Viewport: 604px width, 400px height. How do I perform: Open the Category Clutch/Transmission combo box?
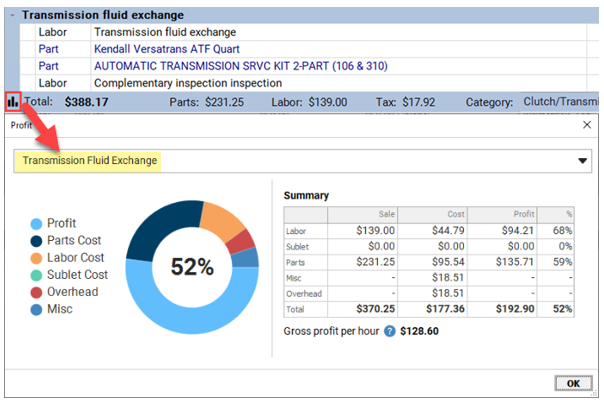560,102
